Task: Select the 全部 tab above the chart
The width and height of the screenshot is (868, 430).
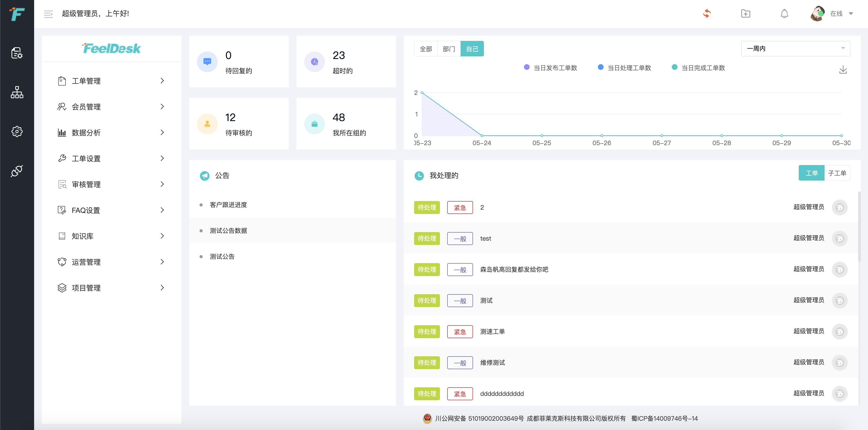Action: click(425, 49)
